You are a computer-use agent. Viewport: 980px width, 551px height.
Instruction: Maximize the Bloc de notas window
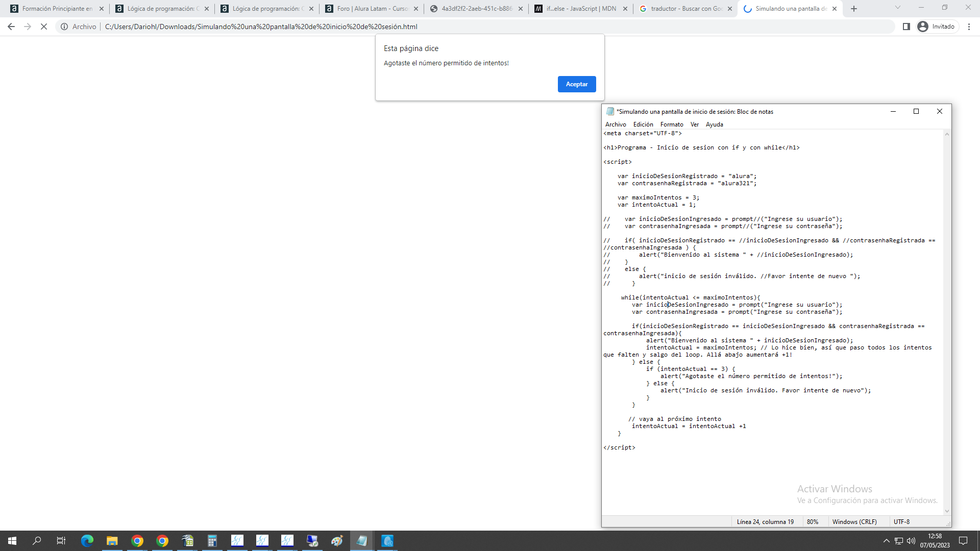pyautogui.click(x=916, y=111)
